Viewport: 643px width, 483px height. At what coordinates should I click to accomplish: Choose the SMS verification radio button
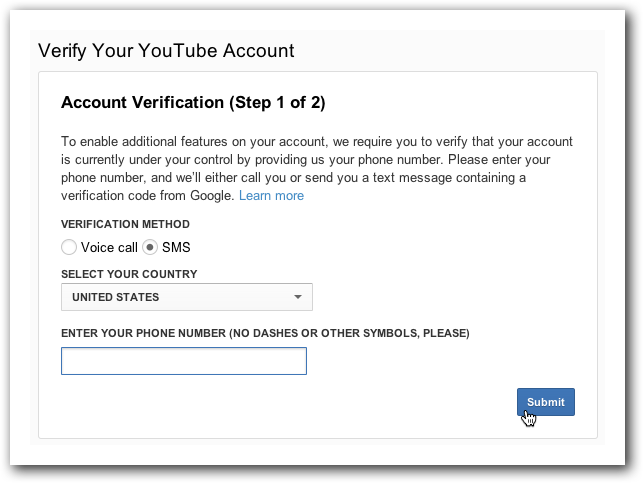150,247
